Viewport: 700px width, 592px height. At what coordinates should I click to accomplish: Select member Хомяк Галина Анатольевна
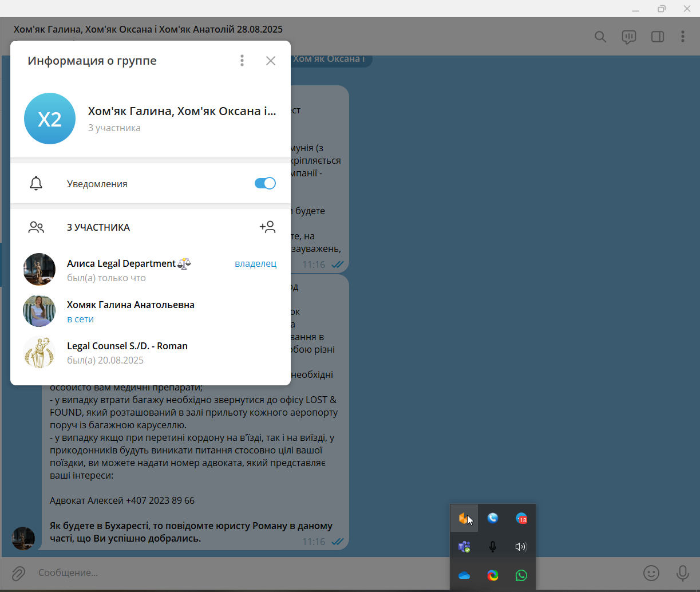(151, 311)
